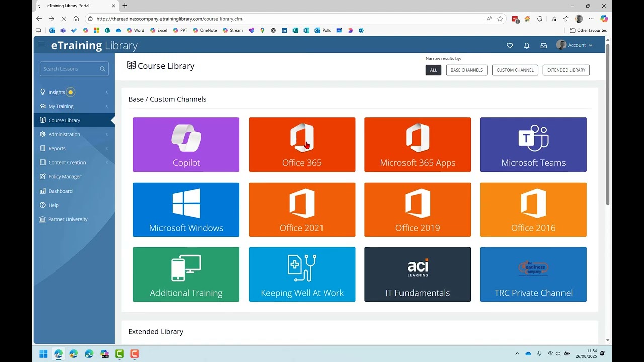Viewport: 644px width, 362px height.
Task: Open taskbar volume speaker icon
Action: [x=558, y=354]
